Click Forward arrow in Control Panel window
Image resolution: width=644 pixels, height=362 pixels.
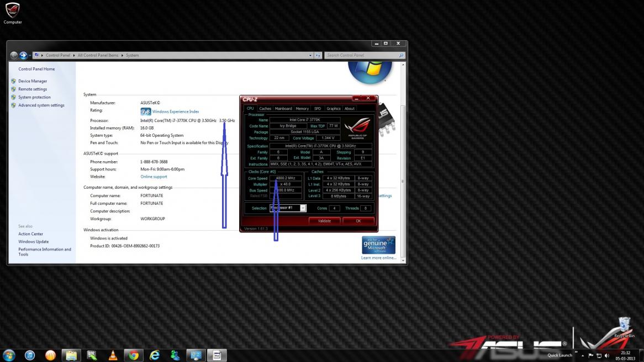pos(23,55)
